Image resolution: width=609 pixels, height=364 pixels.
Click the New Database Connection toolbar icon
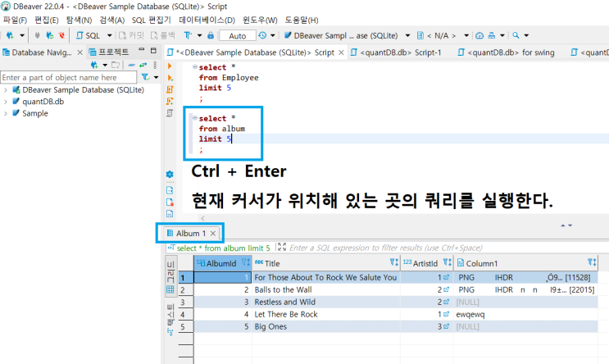click(x=10, y=35)
